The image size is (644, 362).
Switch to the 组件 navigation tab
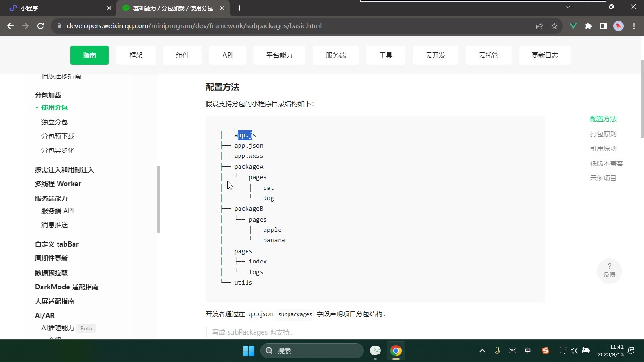182,55
